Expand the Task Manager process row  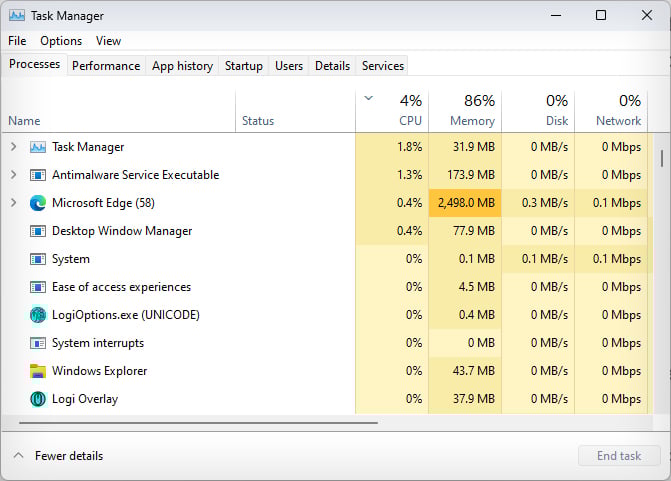(13, 147)
